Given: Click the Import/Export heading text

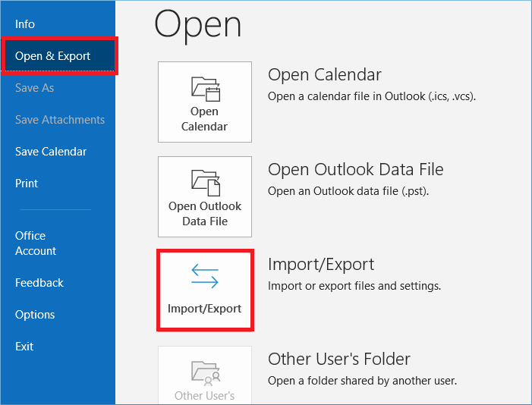Looking at the screenshot, I should click(321, 264).
